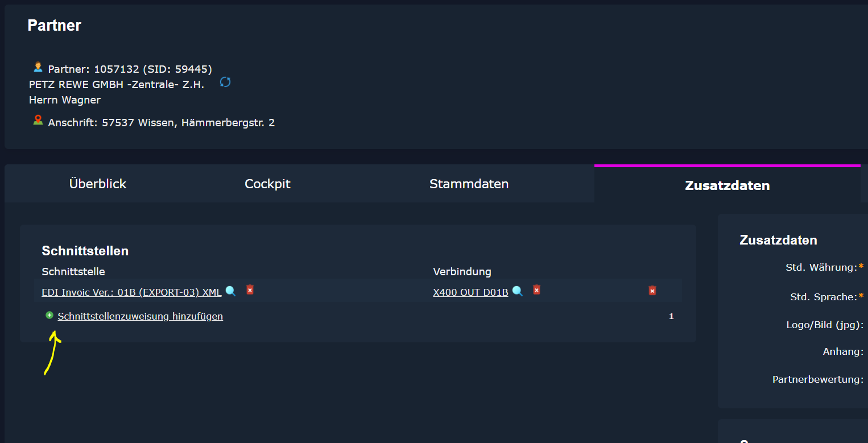868x443 pixels.
Task: Select the Zusatzdaten tab
Action: point(727,185)
